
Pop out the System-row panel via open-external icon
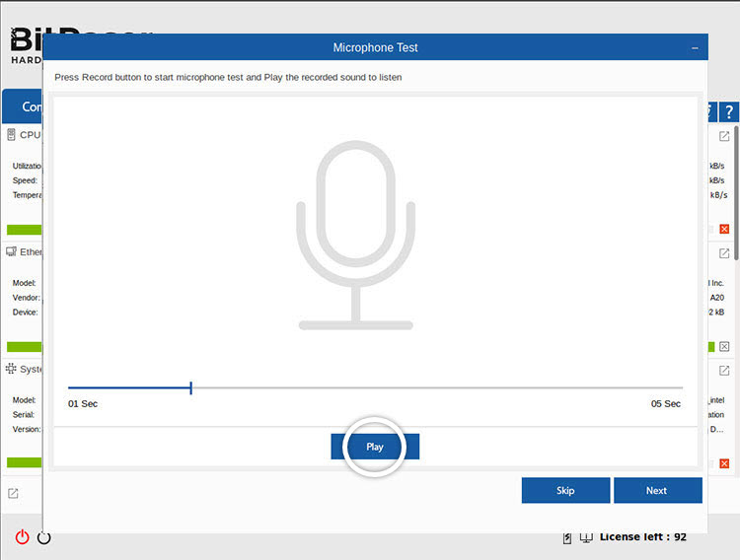point(724,370)
